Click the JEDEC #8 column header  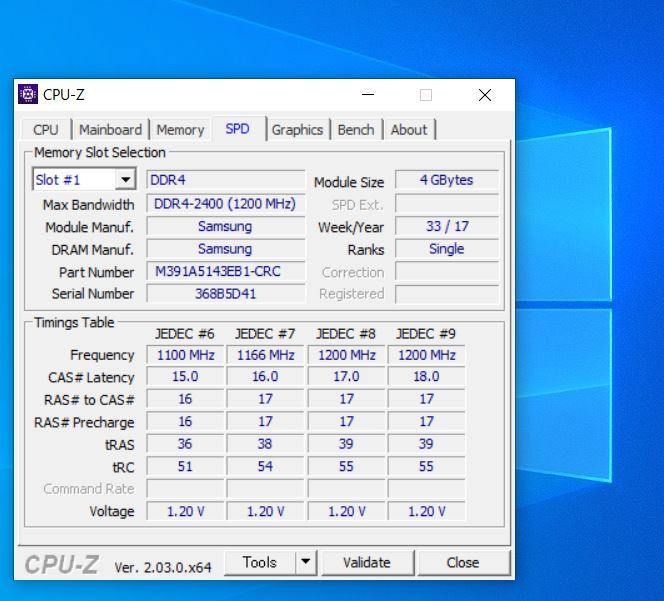click(x=346, y=334)
